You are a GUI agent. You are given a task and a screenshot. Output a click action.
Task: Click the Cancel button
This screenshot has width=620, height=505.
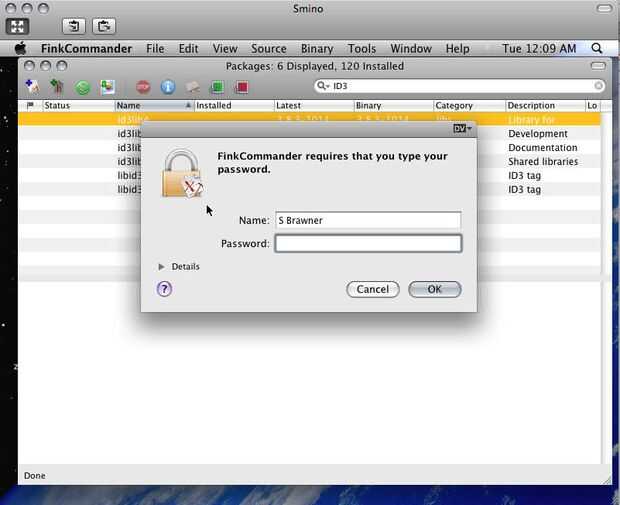(372, 289)
